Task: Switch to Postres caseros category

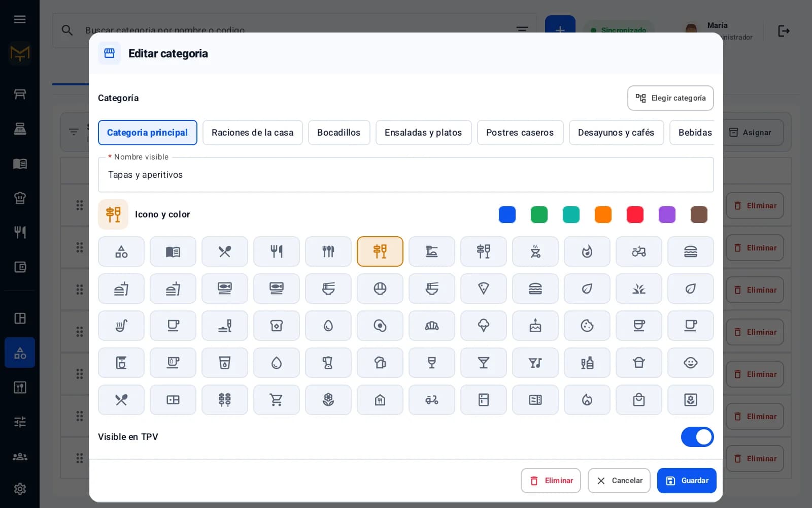Action: [520, 133]
